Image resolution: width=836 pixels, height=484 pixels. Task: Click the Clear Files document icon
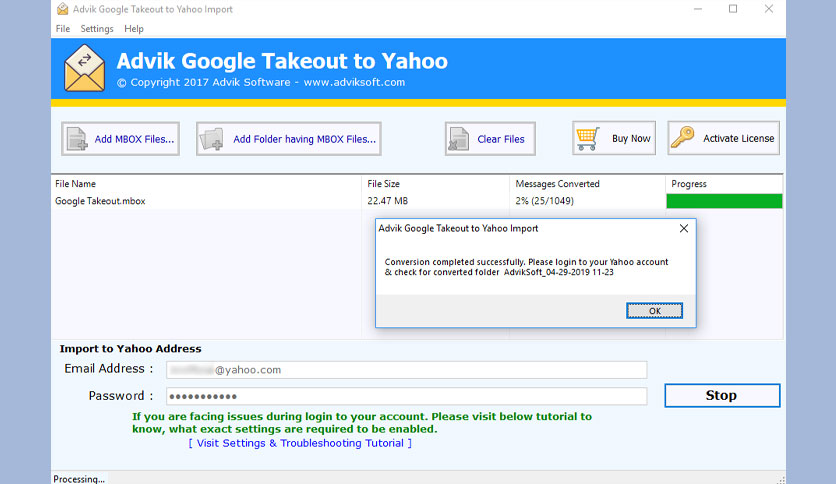[x=459, y=139]
